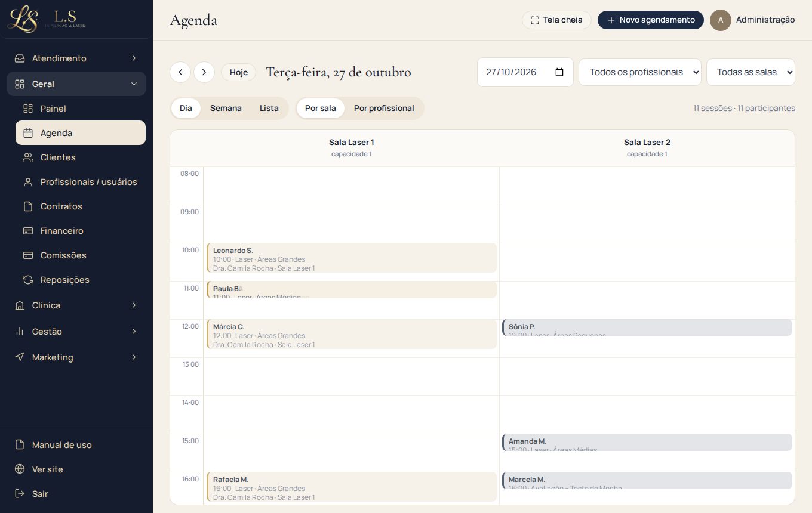Open the Clientes page
812x513 pixels.
point(81,157)
